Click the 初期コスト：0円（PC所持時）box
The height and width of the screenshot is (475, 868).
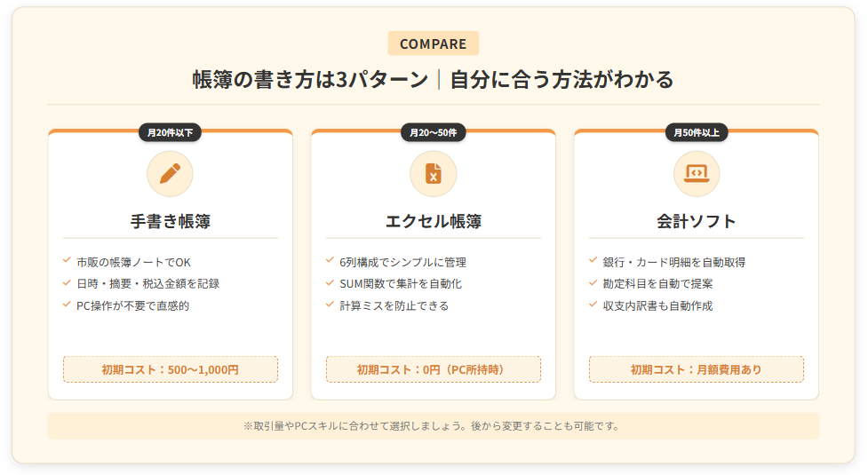coord(433,369)
